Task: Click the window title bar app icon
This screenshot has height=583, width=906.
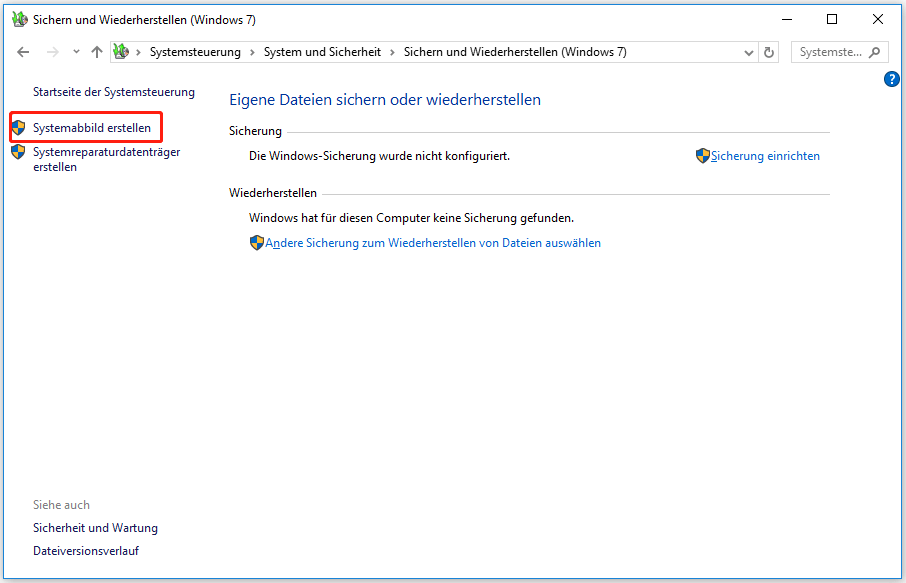Action: (x=20, y=20)
